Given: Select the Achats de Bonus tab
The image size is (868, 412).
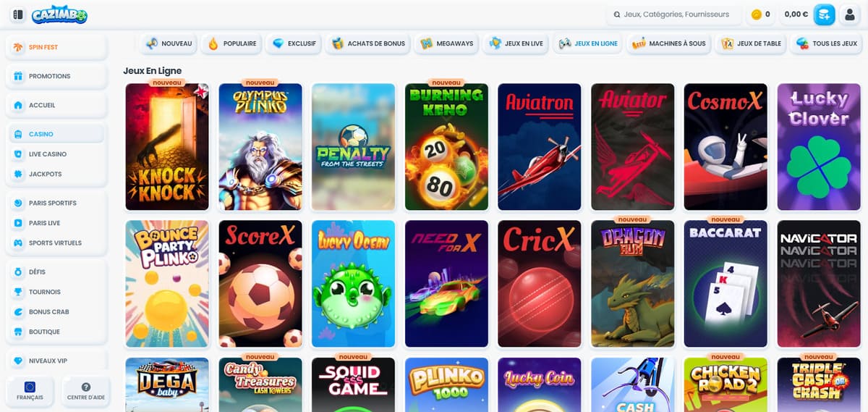Looking at the screenshot, I should (x=368, y=43).
